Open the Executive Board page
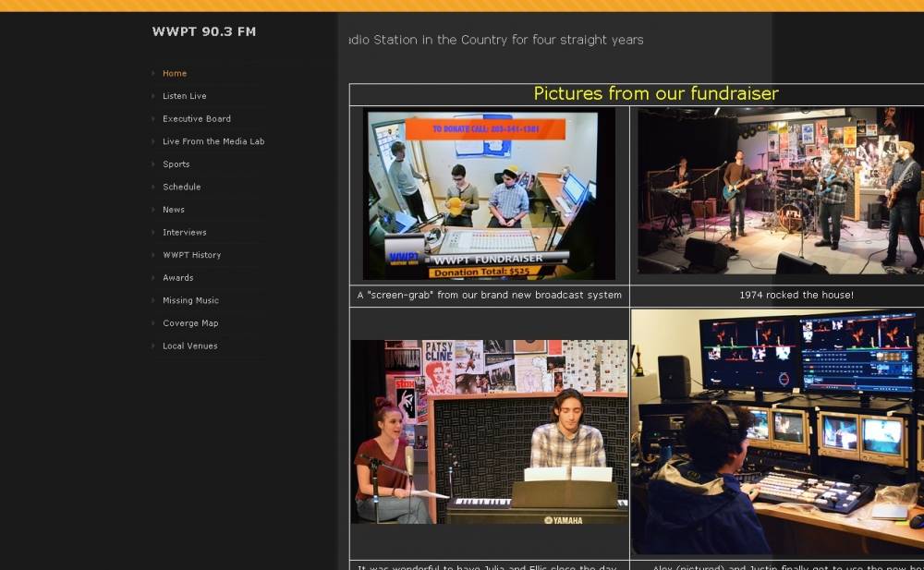 click(x=196, y=119)
